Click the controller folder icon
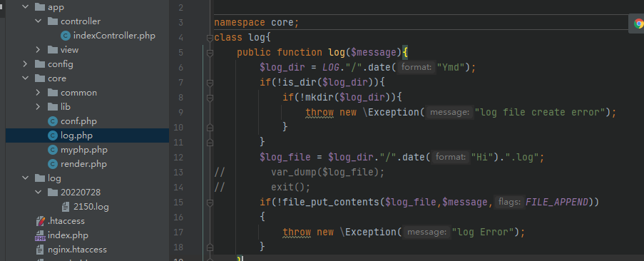The width and height of the screenshot is (644, 261). pos(53,21)
